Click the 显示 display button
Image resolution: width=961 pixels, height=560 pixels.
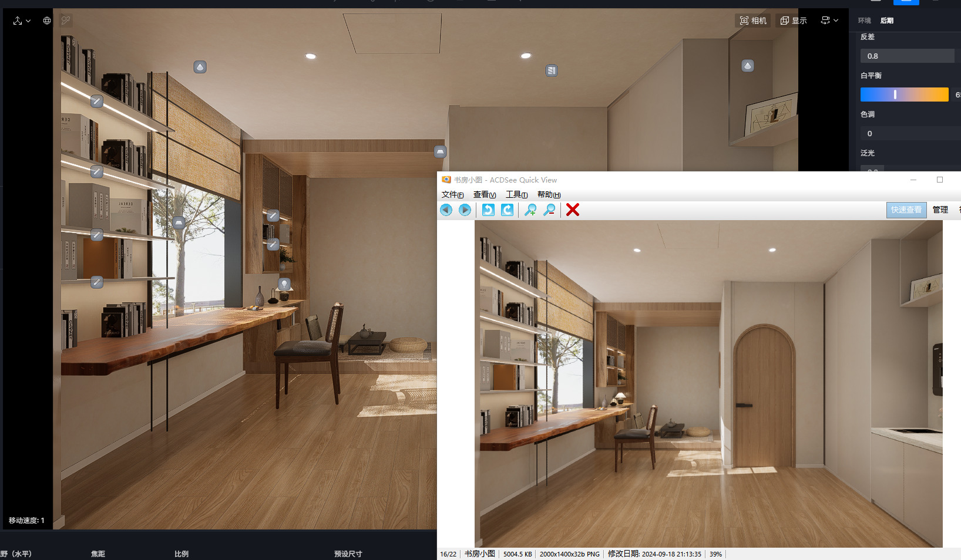coord(794,21)
